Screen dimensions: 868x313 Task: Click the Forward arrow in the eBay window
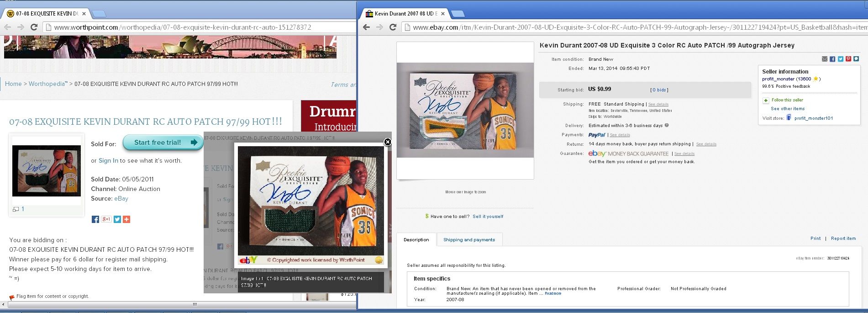click(x=379, y=27)
